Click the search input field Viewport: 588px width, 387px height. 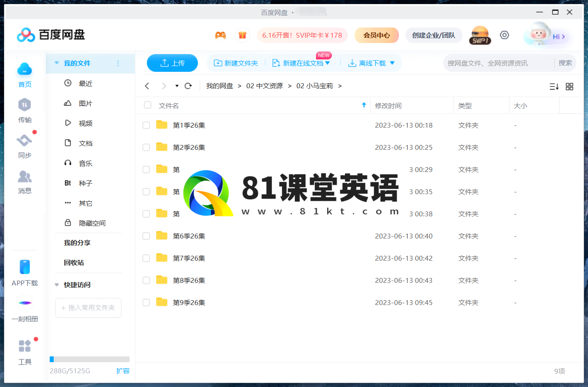click(499, 63)
